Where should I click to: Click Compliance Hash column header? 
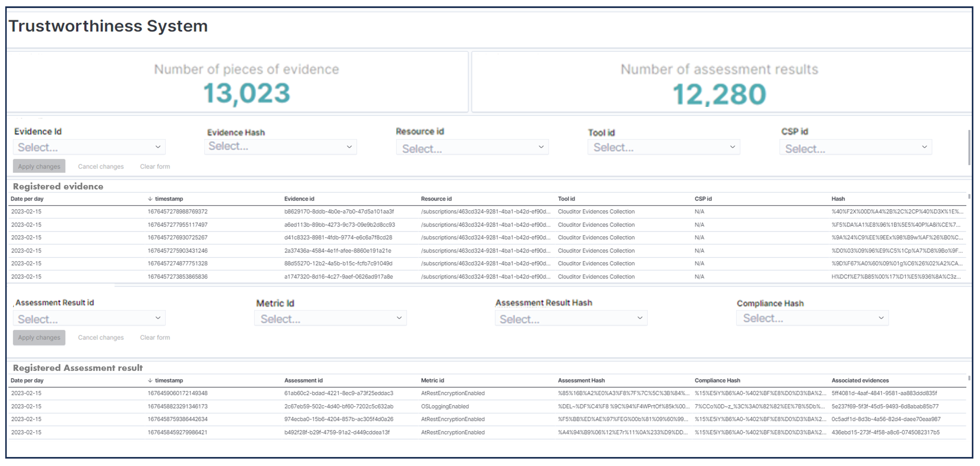click(x=717, y=381)
